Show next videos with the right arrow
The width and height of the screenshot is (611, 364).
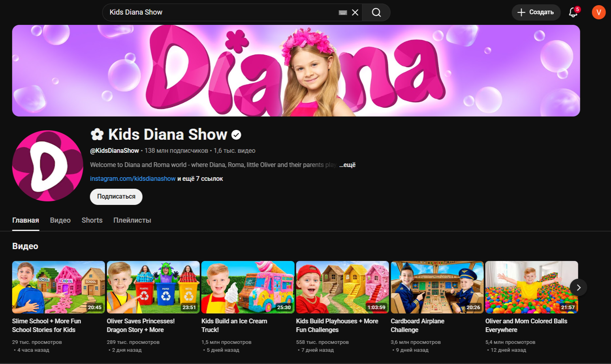point(578,287)
